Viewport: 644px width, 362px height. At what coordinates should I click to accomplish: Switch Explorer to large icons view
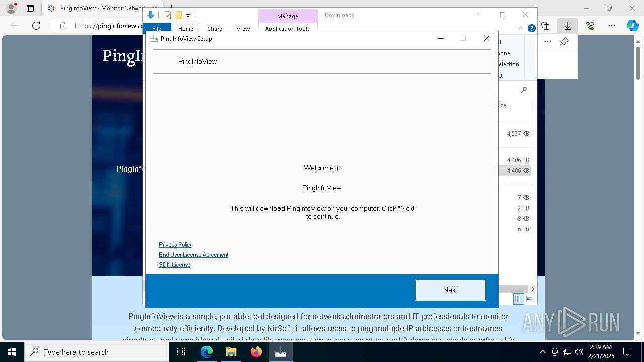530,299
